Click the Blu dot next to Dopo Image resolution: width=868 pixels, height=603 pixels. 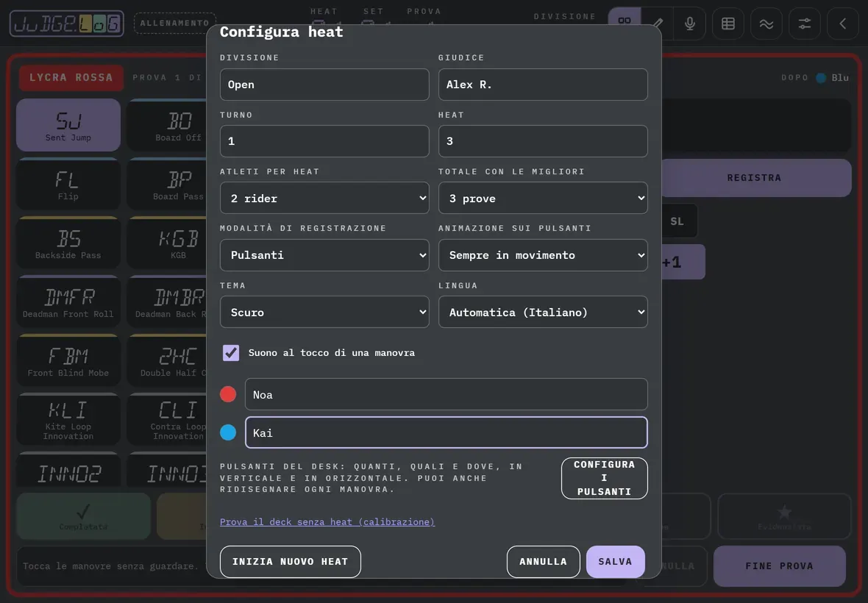tap(821, 77)
